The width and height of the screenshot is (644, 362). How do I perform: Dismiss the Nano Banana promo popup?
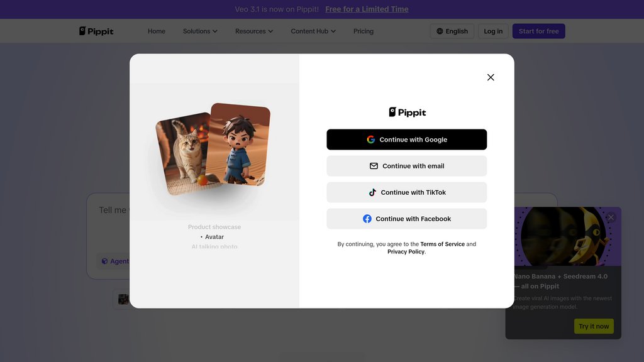pos(611,217)
